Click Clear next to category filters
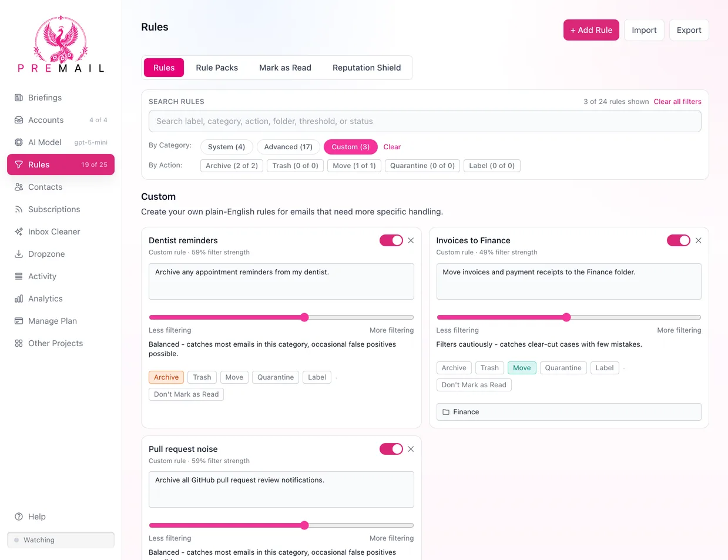Viewport: 728px width, 560px height. pyautogui.click(x=392, y=147)
